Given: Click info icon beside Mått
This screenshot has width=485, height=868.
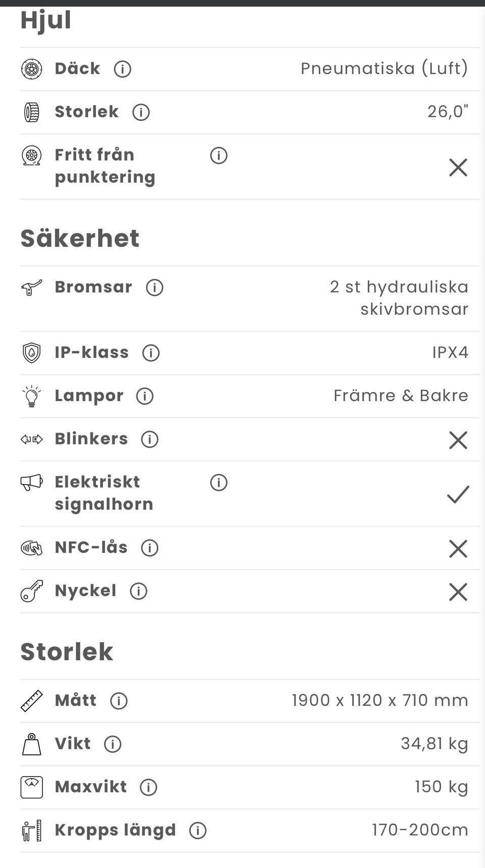Looking at the screenshot, I should 119,701.
